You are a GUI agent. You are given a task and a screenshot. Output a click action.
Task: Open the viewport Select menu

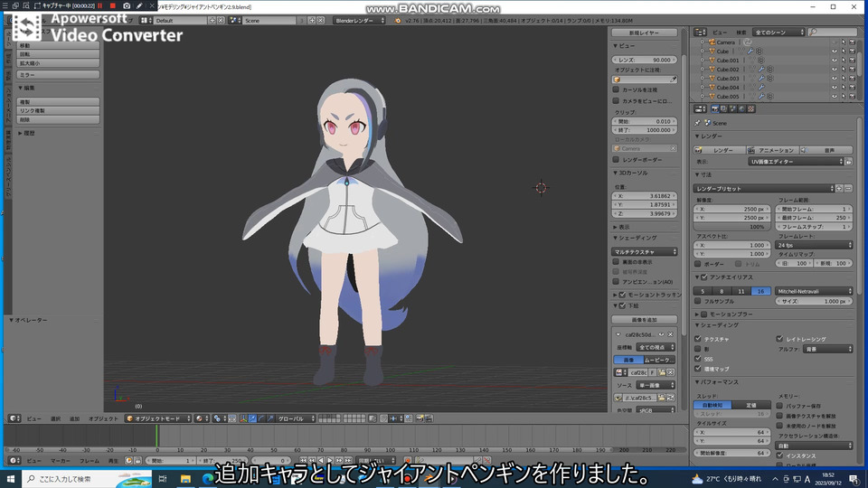(55, 418)
